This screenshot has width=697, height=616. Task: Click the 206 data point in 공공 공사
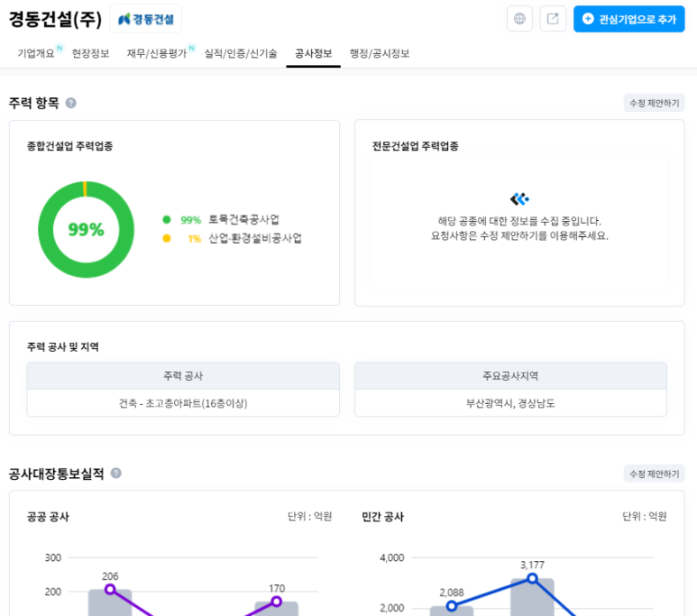(x=110, y=589)
